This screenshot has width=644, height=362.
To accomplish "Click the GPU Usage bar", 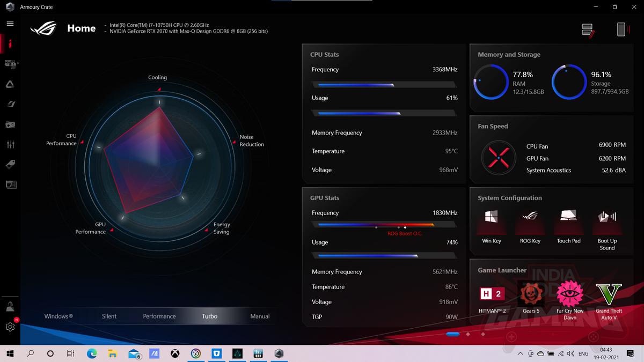I will tap(384, 256).
